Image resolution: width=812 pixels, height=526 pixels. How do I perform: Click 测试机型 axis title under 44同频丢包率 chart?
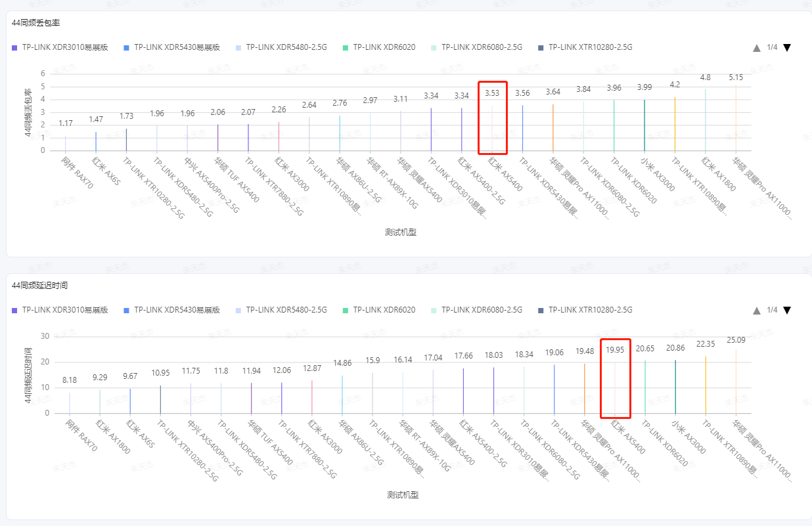point(401,232)
